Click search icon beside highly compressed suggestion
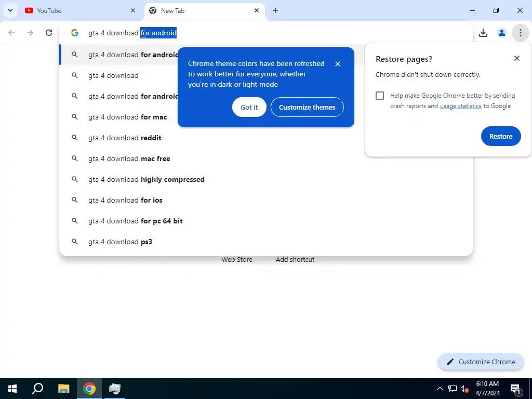The height and width of the screenshot is (399, 532). (75, 179)
